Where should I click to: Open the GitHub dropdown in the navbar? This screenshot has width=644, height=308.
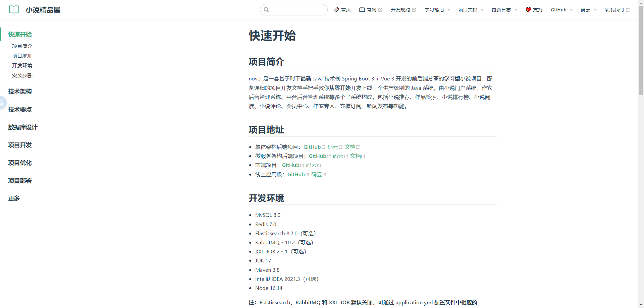point(559,10)
